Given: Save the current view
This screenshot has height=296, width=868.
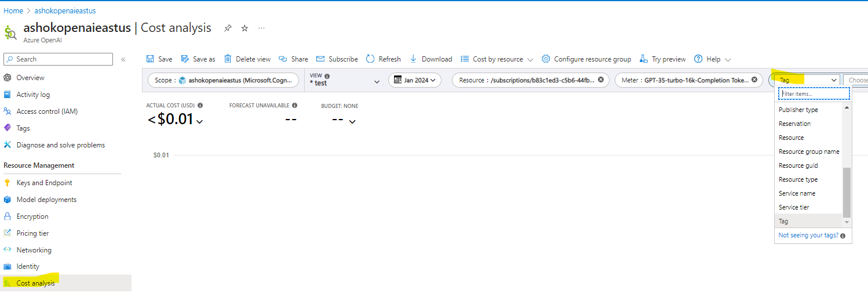Looking at the screenshot, I should coord(159,59).
